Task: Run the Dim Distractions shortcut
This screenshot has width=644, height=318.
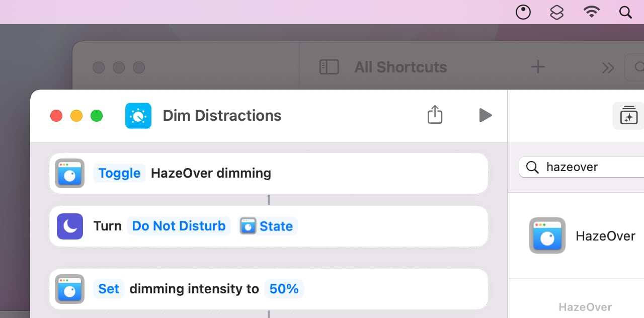Action: [485, 115]
